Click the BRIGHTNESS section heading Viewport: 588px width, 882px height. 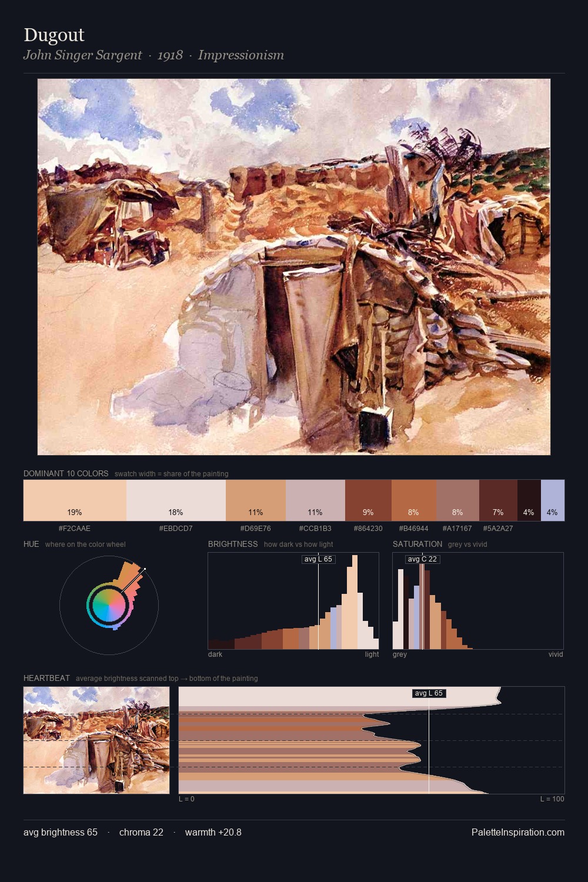[x=233, y=544]
